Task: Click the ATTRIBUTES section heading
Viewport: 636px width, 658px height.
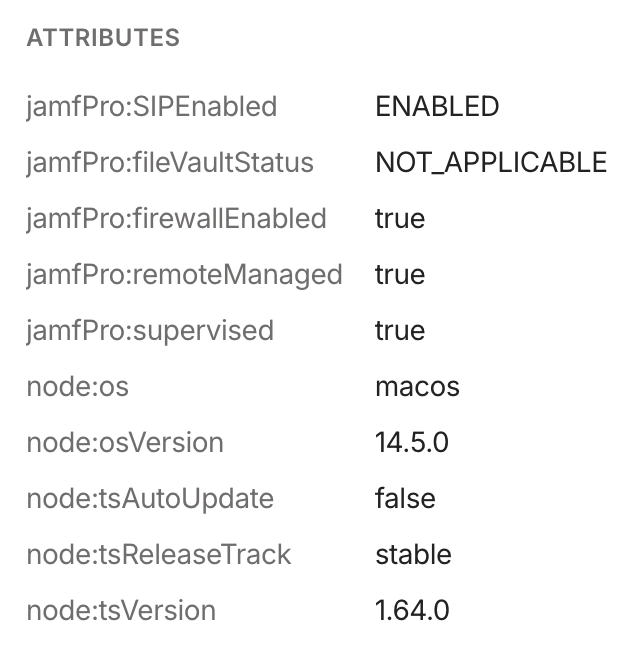Action: pyautogui.click(x=103, y=38)
